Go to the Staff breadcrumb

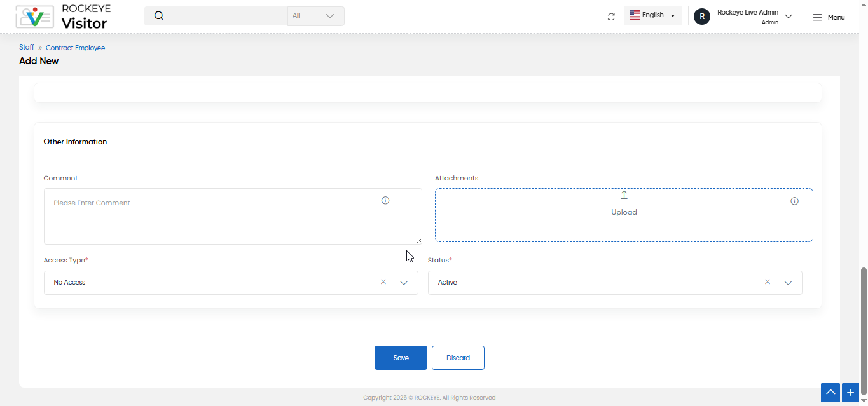[x=27, y=48]
